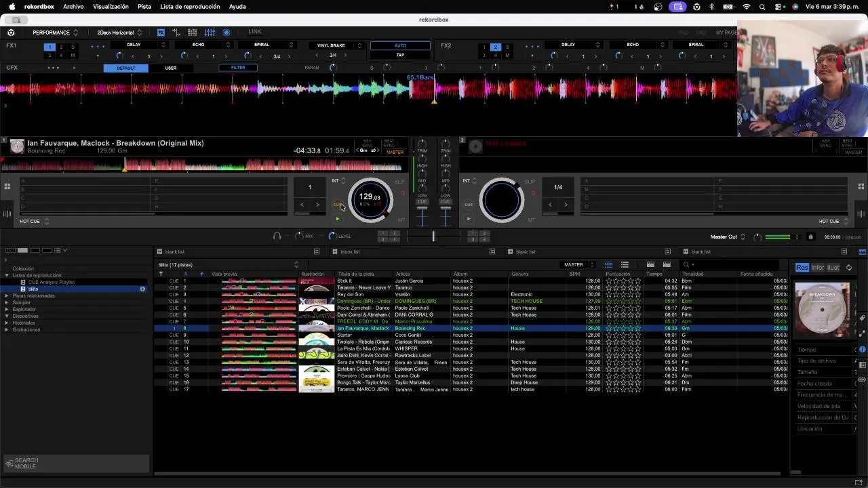This screenshot has width=868, height=488.
Task: Select the CFX USER bank
Action: (171, 68)
